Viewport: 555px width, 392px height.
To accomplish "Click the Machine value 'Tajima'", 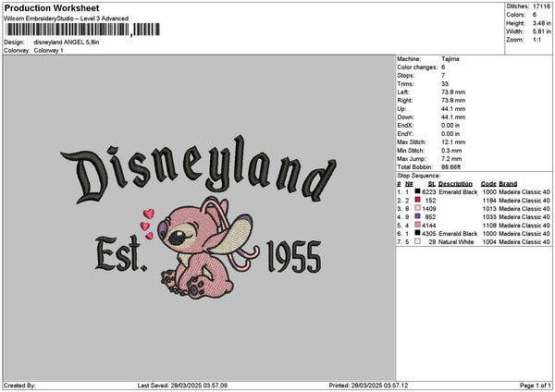I will (450, 59).
